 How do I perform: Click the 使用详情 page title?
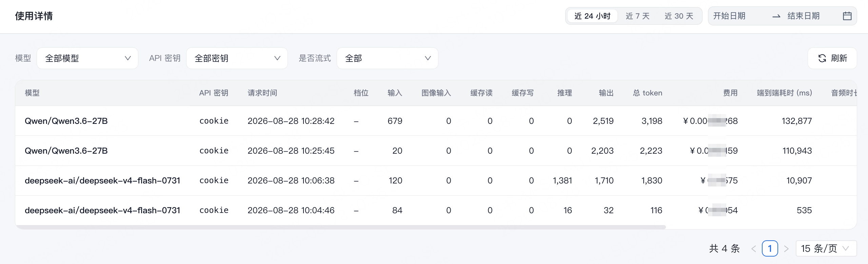pyautogui.click(x=34, y=16)
